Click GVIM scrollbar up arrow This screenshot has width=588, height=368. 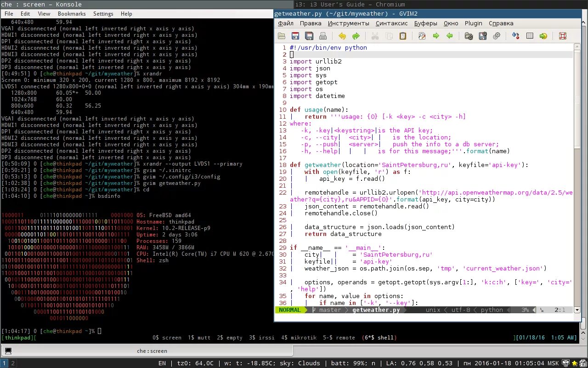(577, 47)
